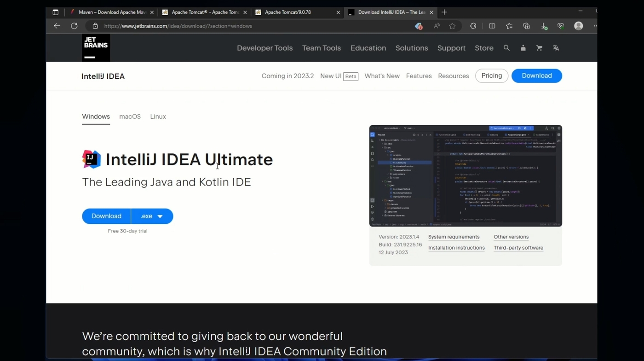View site information lock icon
Image resolution: width=644 pixels, height=361 pixels.
tap(95, 26)
